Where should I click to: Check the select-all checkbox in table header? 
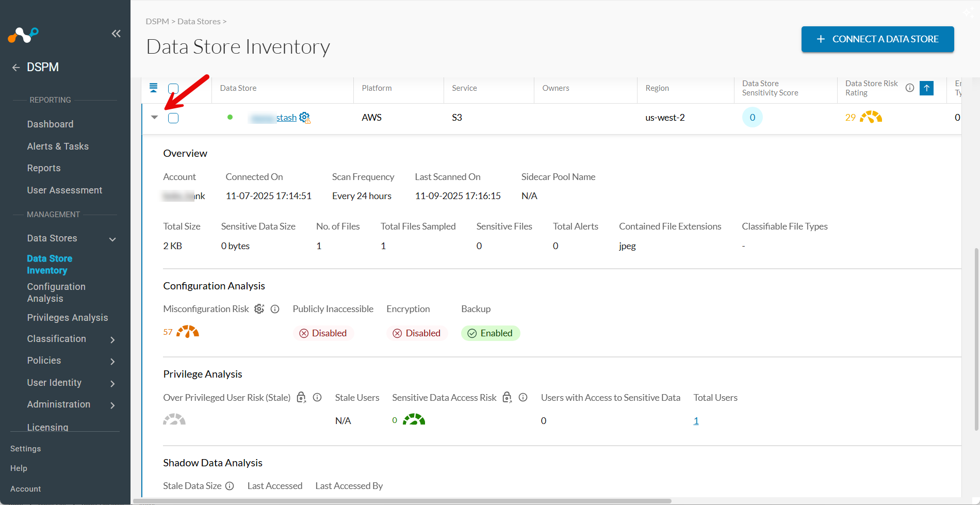coord(173,89)
